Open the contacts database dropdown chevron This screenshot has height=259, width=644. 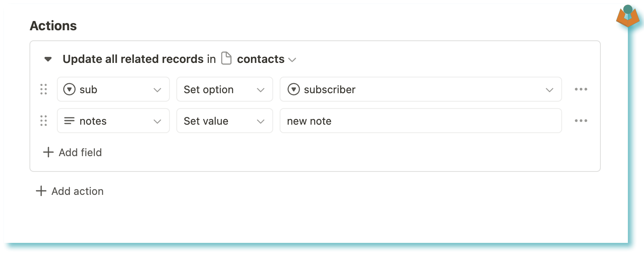[293, 60]
